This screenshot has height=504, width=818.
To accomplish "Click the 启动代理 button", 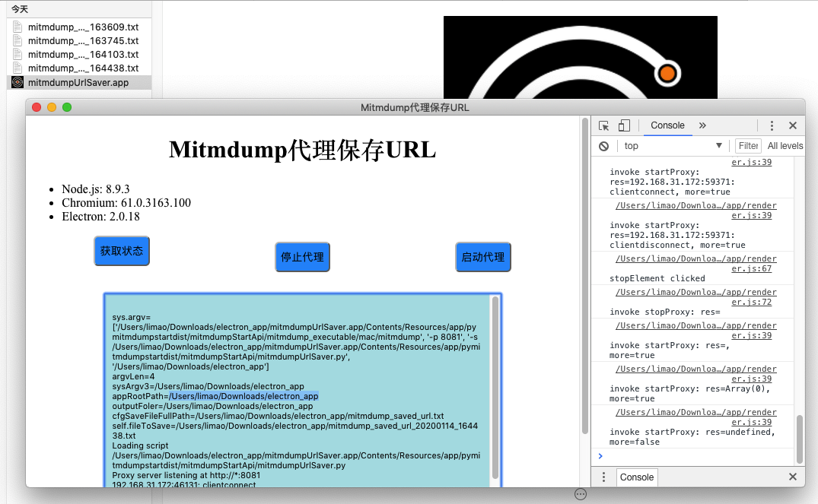I will [483, 257].
